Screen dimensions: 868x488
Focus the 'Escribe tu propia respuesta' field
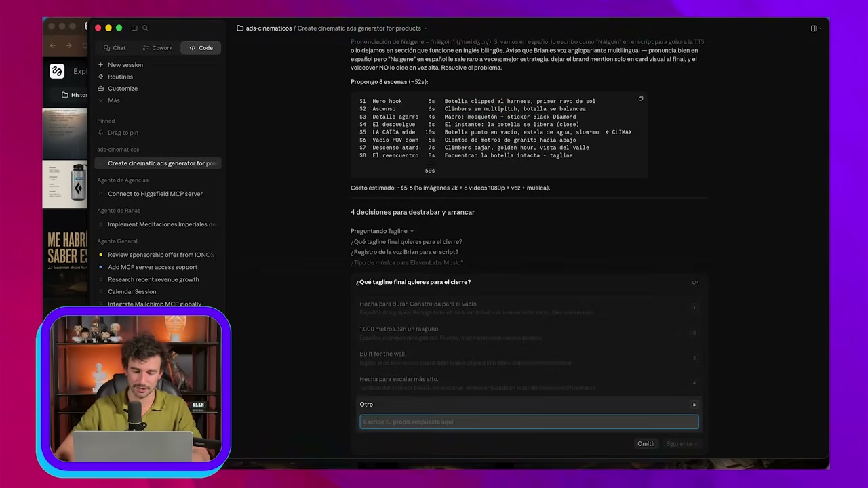tap(529, 422)
